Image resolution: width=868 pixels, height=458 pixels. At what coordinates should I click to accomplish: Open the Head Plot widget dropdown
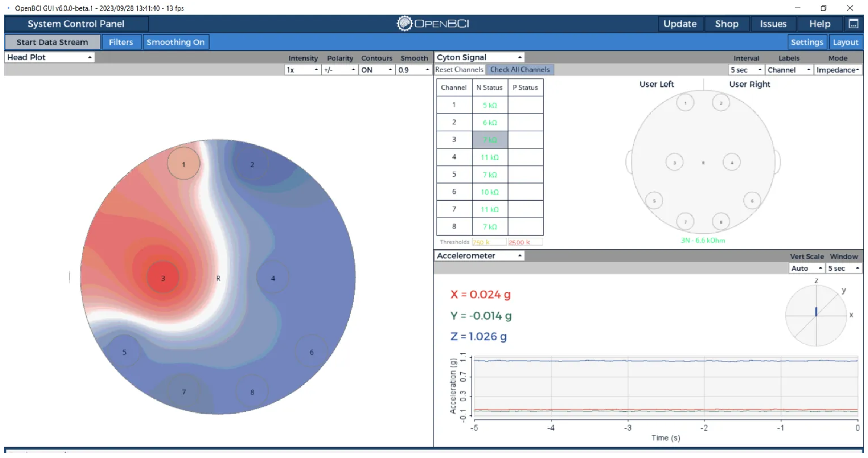pos(49,57)
